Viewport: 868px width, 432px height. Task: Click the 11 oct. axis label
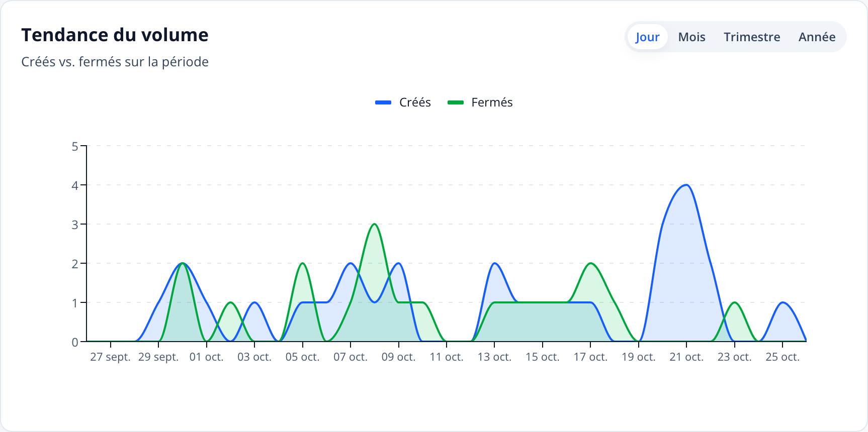[447, 357]
